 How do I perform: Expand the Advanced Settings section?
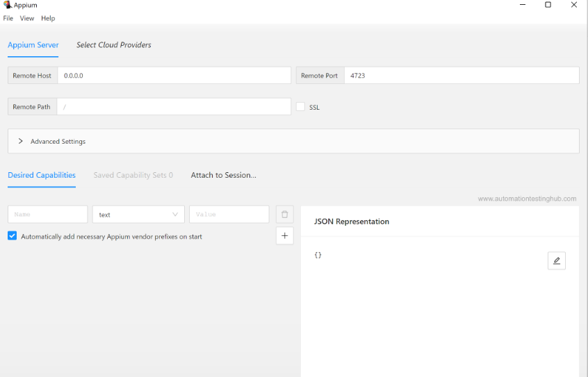point(293,141)
